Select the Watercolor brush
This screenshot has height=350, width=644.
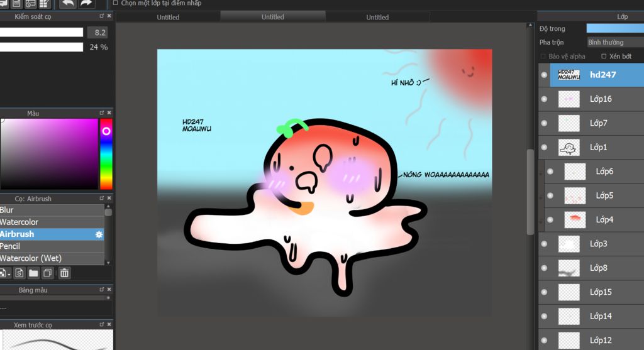tap(52, 222)
